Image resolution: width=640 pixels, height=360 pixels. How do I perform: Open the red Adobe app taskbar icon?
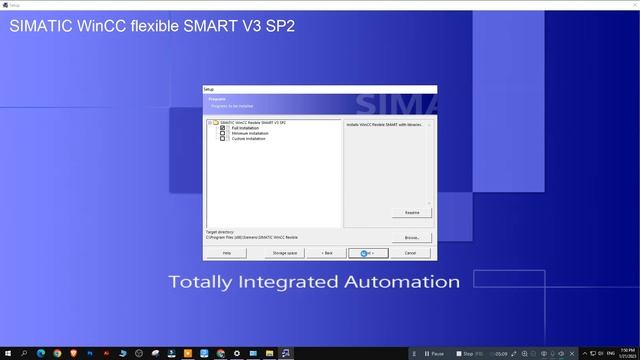tap(106, 353)
